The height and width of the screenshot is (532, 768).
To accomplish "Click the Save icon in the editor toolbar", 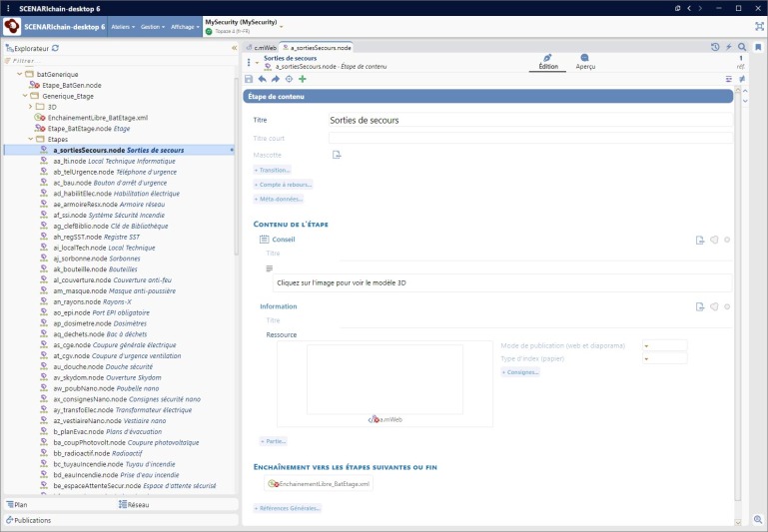I will [x=249, y=79].
